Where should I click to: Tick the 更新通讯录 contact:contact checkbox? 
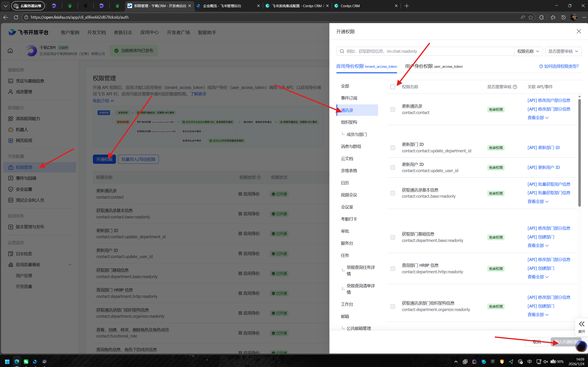coord(393,109)
